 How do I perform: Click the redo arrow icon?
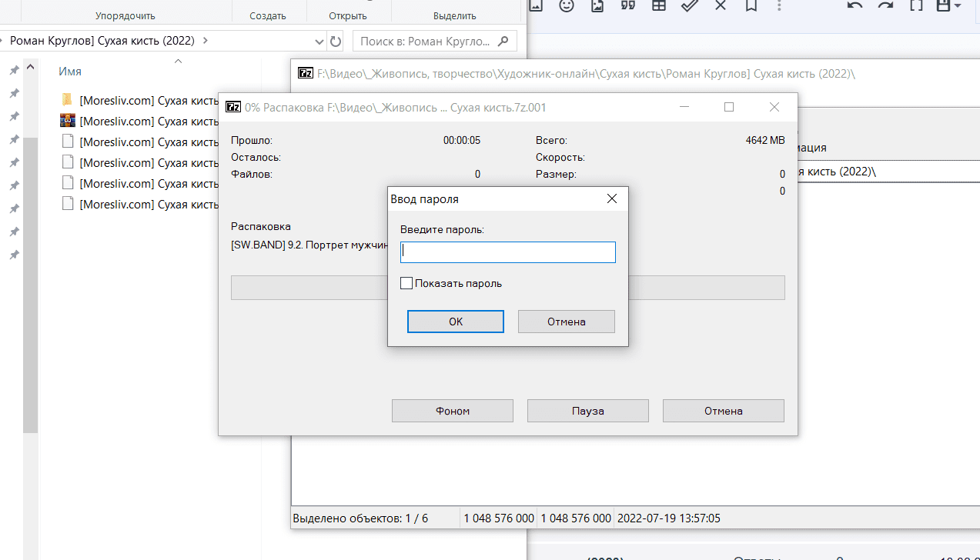click(x=885, y=5)
